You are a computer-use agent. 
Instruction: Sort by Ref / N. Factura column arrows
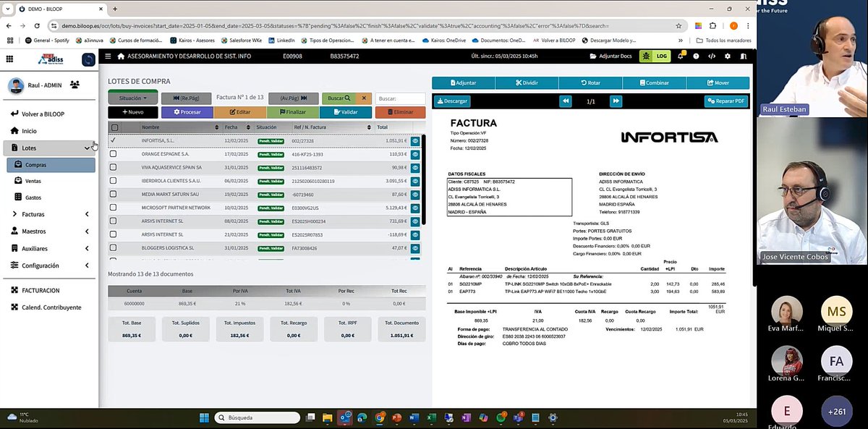point(369,127)
